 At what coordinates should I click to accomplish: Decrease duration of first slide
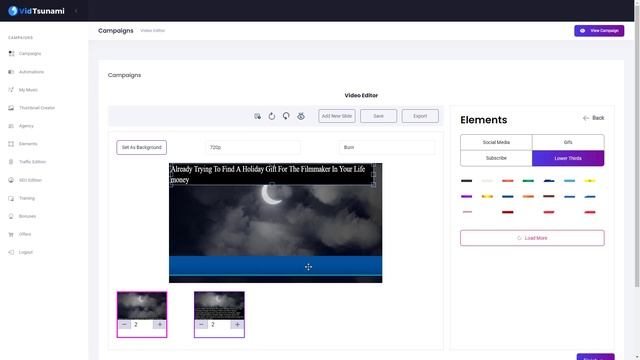point(124,324)
